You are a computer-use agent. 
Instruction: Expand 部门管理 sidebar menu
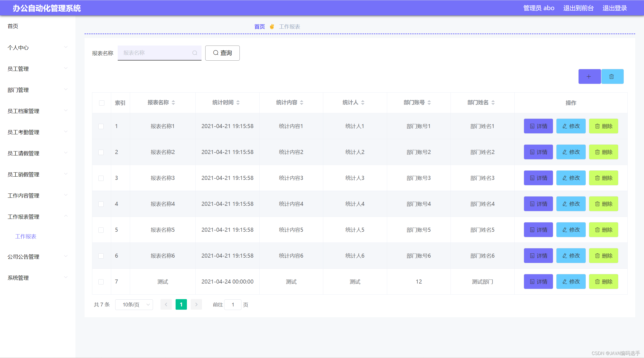pyautogui.click(x=38, y=90)
